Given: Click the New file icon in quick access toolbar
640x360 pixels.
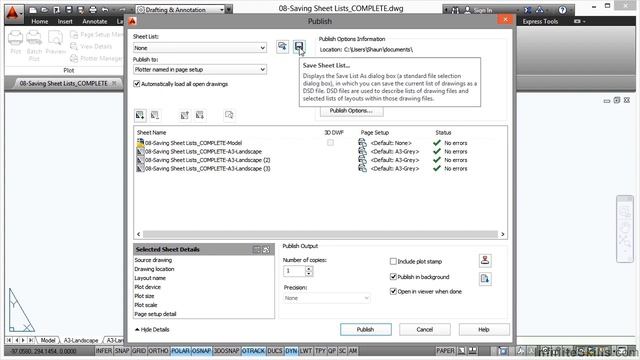Looking at the screenshot, I should [33, 10].
